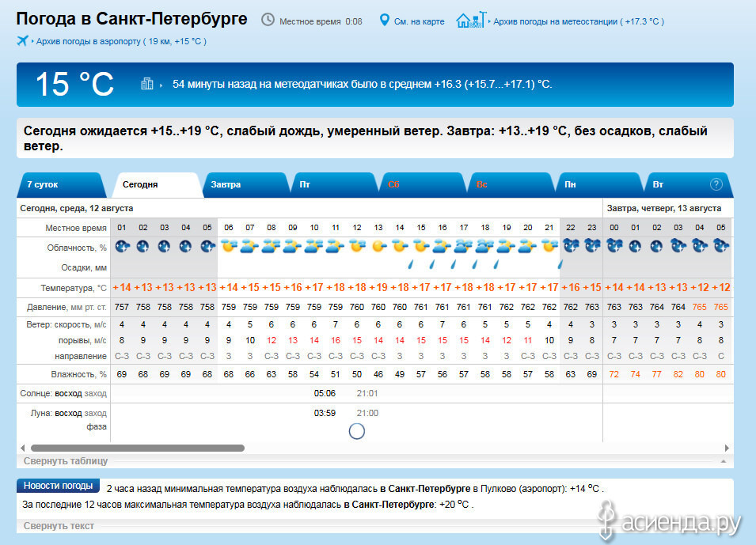
Task: Click the help question mark icon
Action: coord(716,184)
